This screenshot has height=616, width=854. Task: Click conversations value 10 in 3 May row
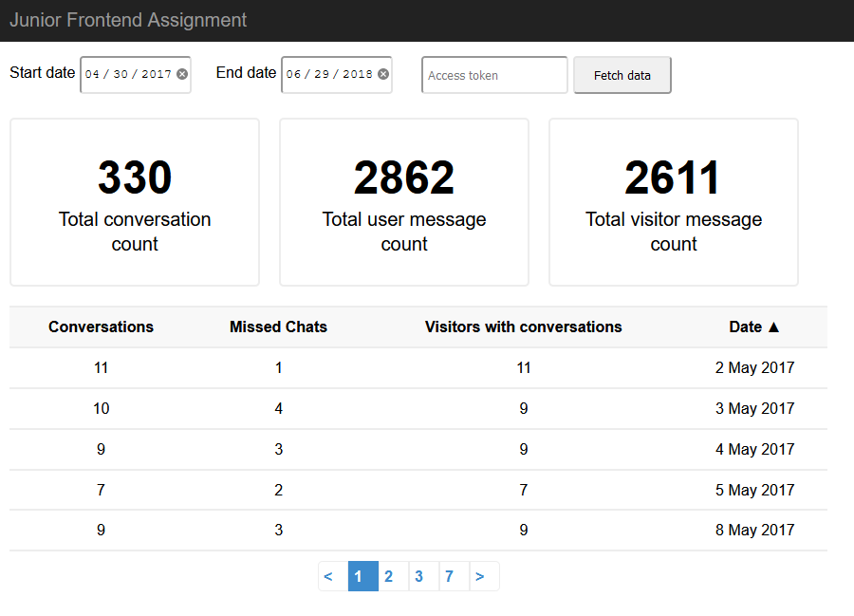(101, 408)
